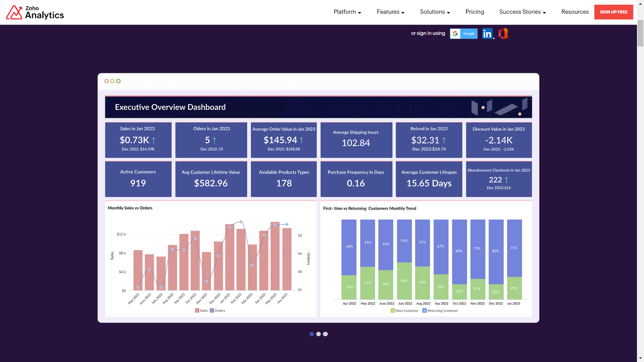Toggle the Sales legend checkbox
The height and width of the screenshot is (362, 644).
click(x=197, y=311)
